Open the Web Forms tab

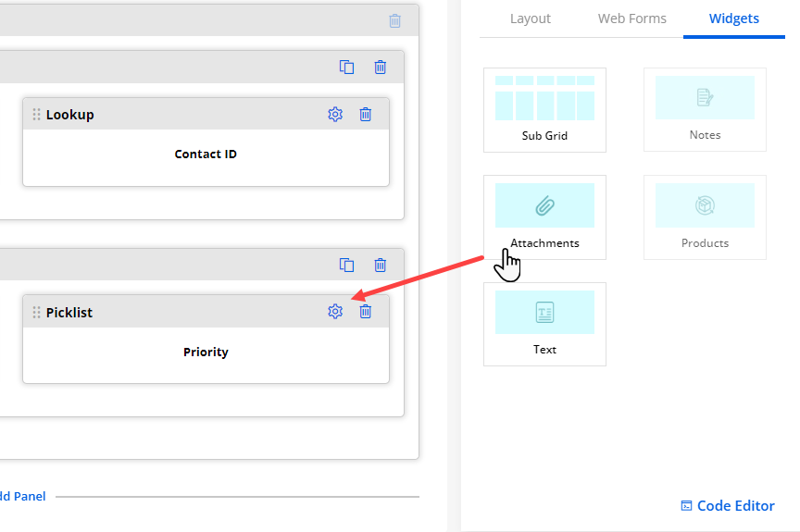[x=632, y=19]
